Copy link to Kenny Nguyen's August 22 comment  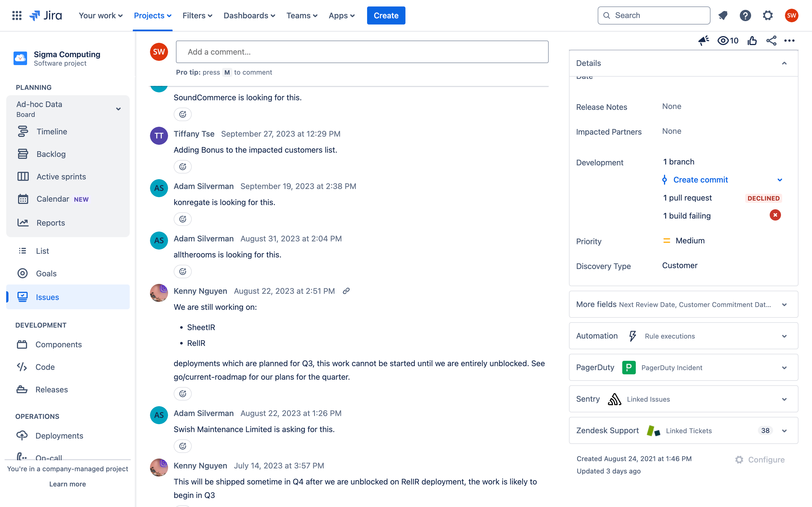click(346, 291)
